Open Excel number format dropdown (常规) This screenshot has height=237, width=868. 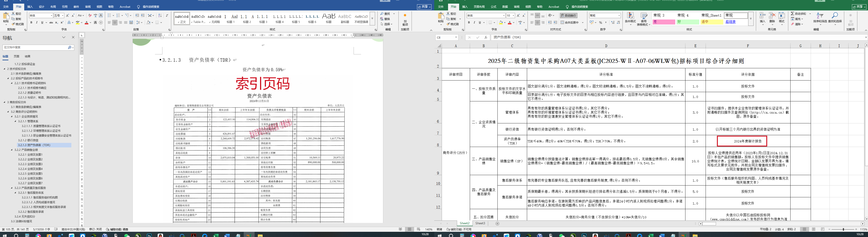point(619,15)
